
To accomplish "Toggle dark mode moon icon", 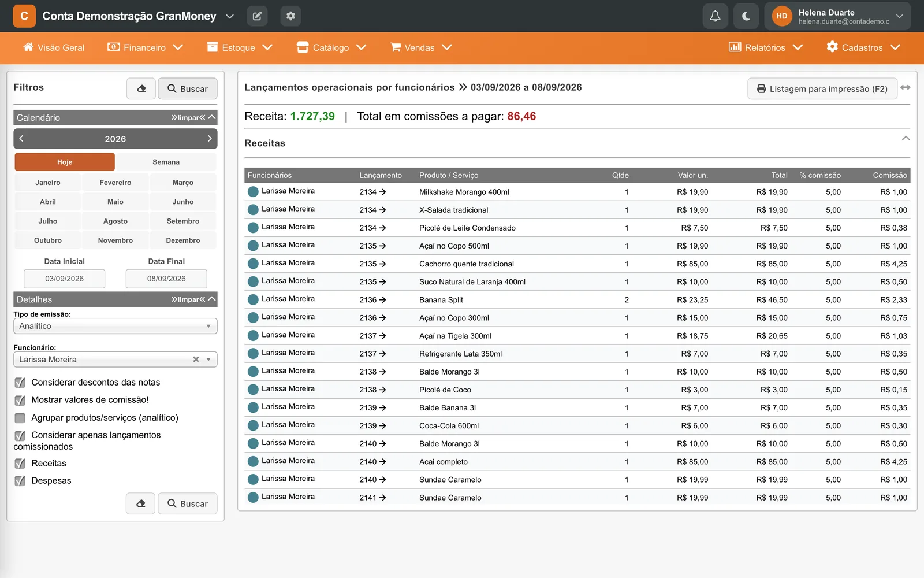I will (x=746, y=16).
